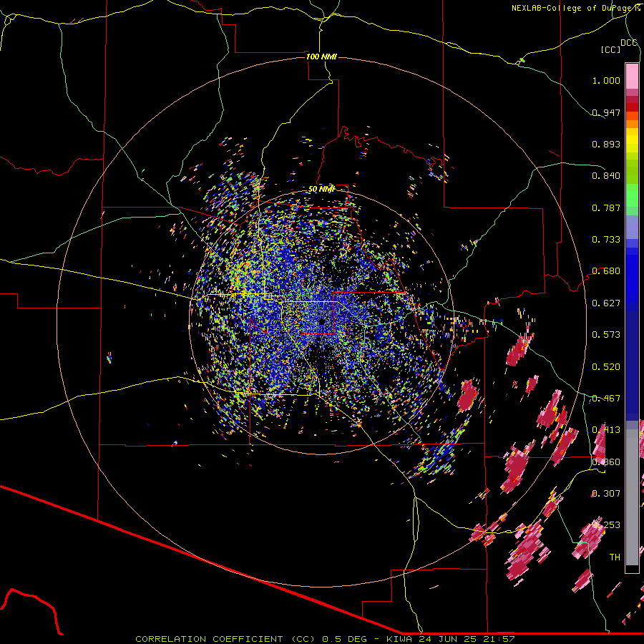Screen dimensions: 644x644
Task: Pick the light pink swatch atop the color bar
Action: (632, 76)
